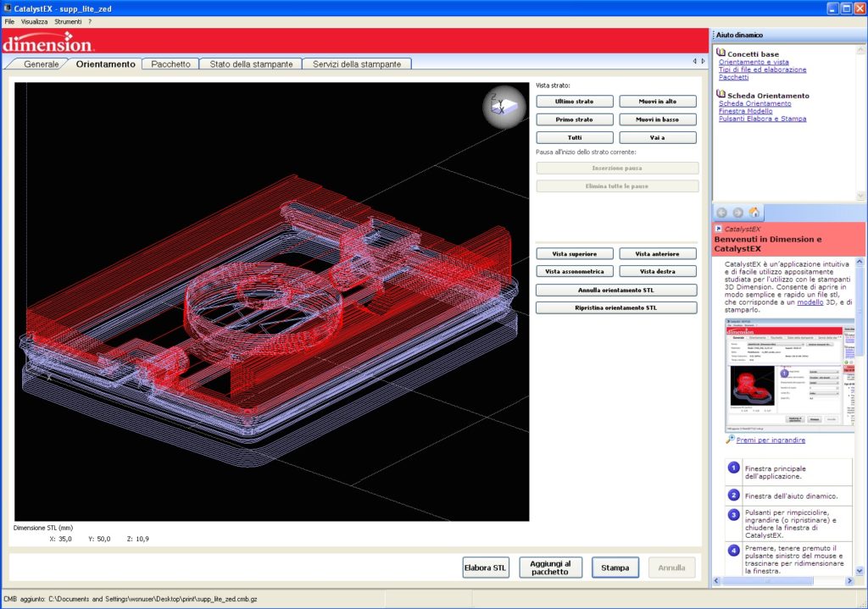Viewport: 868px width, 609px height.
Task: Open the Strumenti menu
Action: [x=68, y=21]
